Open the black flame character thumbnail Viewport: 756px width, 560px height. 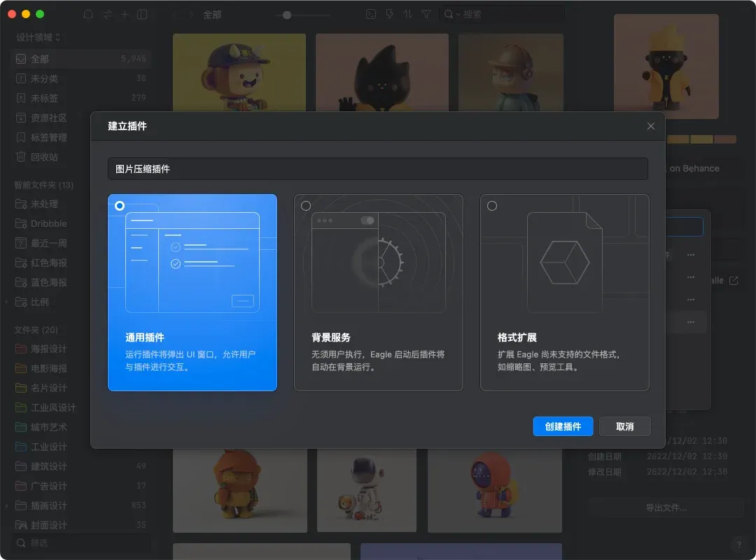click(x=382, y=72)
